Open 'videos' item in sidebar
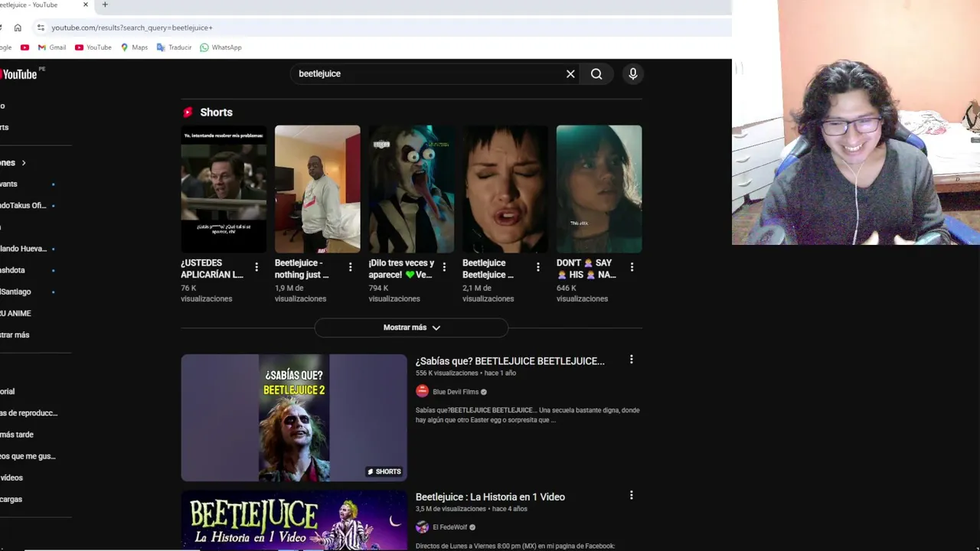This screenshot has width=980, height=551. click(11, 478)
